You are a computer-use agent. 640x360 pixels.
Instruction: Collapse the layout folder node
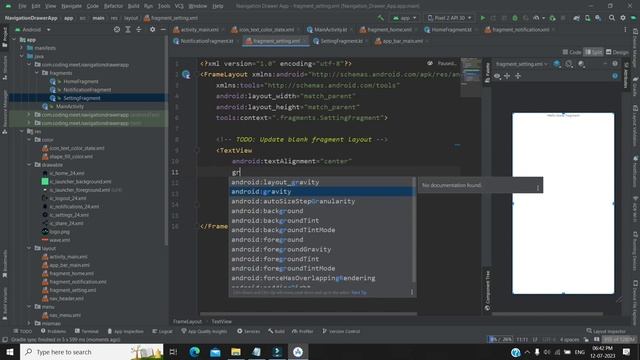(29, 248)
